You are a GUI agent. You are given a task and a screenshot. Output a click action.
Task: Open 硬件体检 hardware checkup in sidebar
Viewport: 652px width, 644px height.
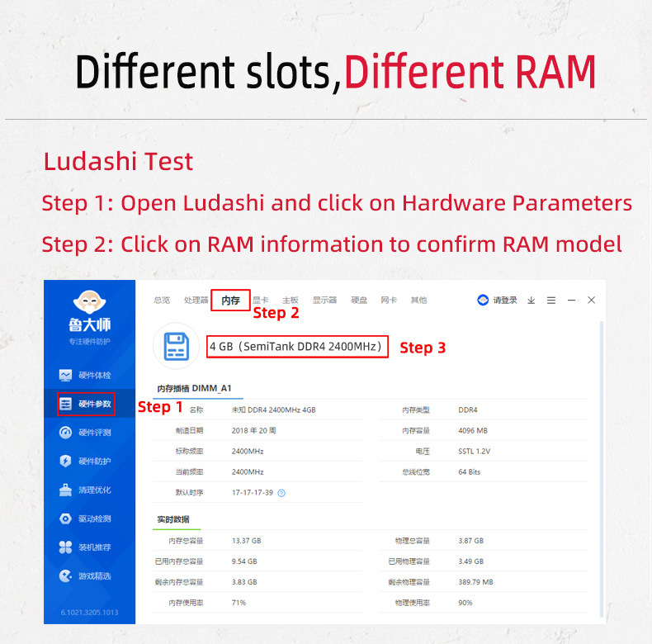[x=85, y=375]
